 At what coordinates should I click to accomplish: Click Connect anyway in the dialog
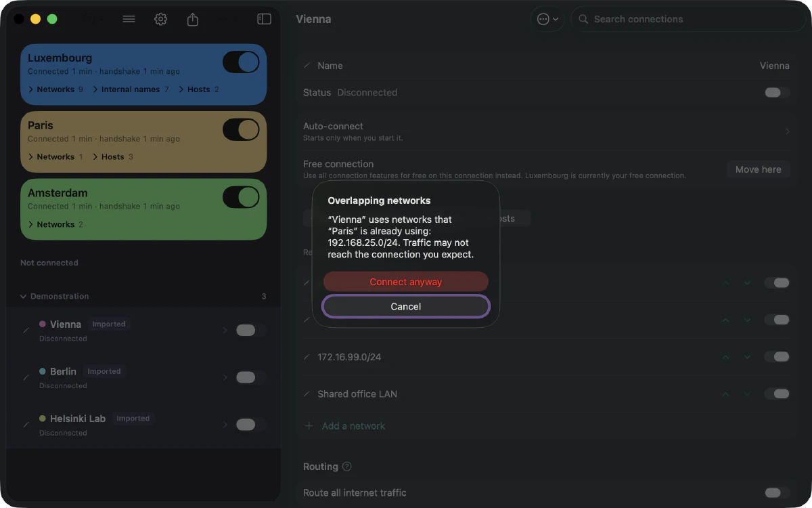(406, 282)
